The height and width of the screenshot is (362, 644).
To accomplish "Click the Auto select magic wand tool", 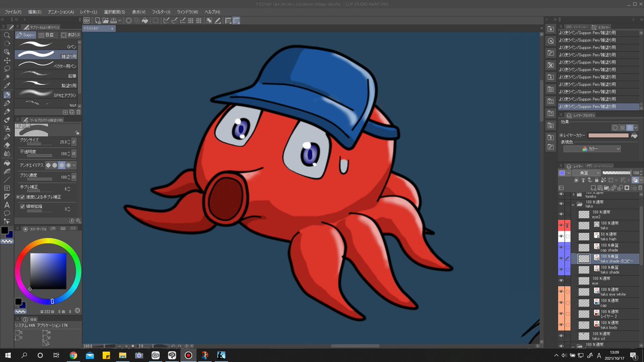I will click(7, 77).
